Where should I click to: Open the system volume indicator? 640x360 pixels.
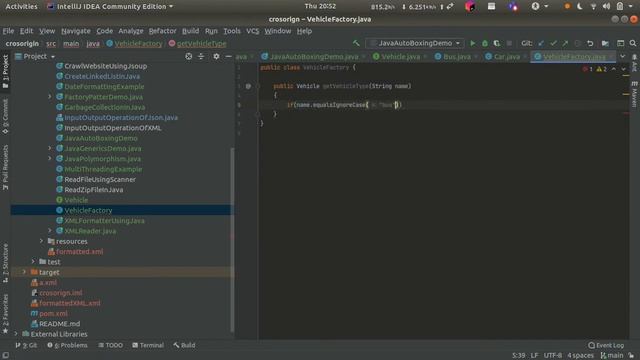[607, 7]
